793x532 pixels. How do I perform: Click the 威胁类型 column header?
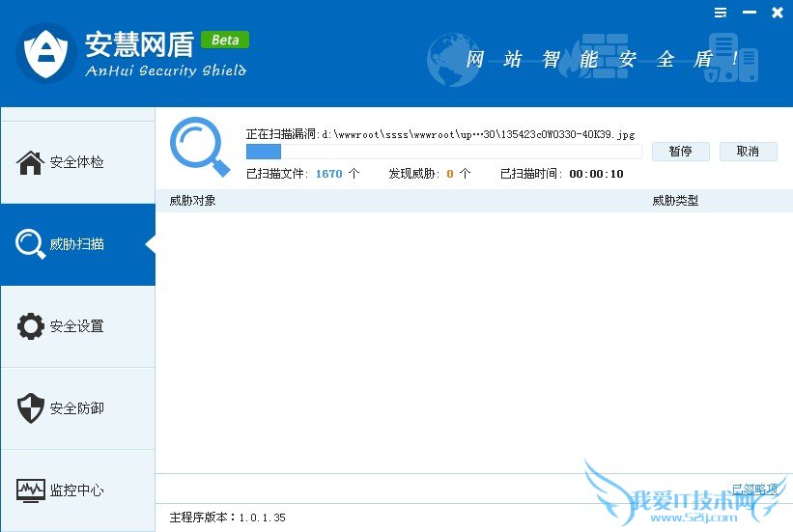point(675,201)
